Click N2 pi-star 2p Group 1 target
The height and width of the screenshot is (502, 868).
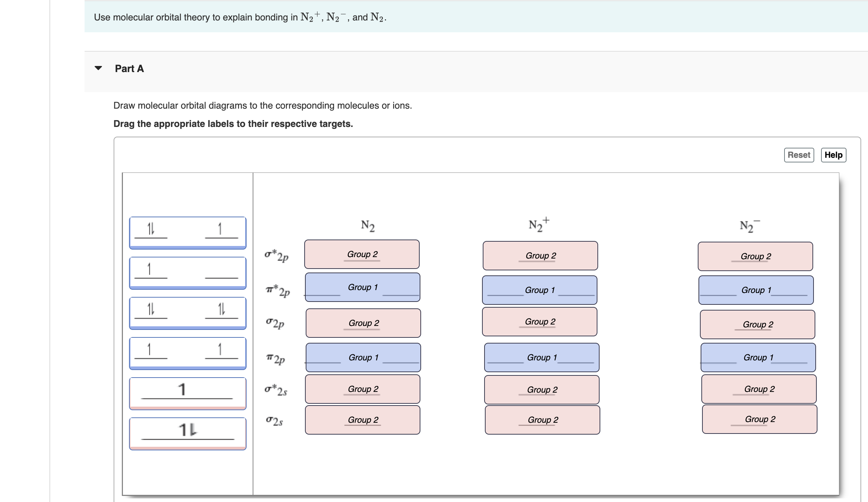point(362,287)
